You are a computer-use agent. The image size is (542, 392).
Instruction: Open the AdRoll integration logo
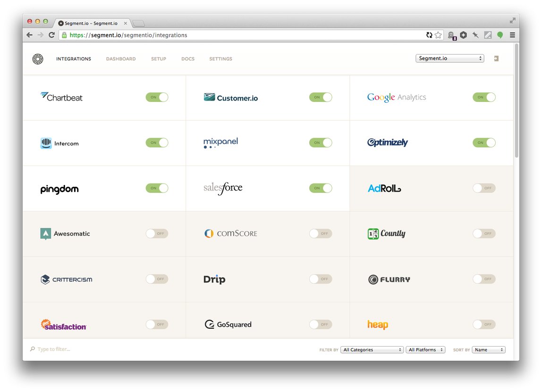coord(384,188)
